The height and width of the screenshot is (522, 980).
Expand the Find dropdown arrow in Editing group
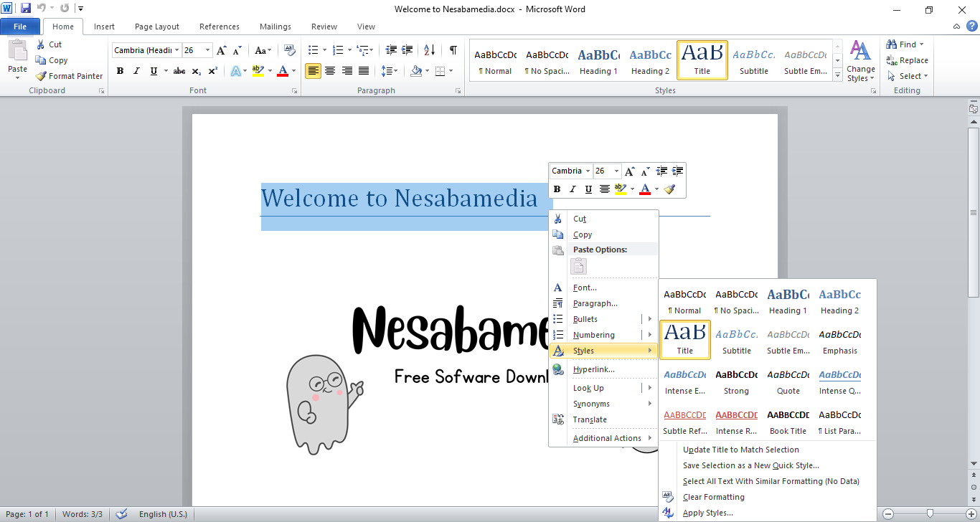click(x=922, y=44)
